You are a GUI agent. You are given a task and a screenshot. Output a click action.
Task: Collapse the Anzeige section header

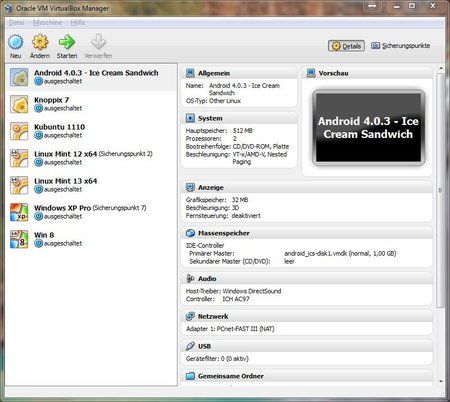[x=307, y=188]
